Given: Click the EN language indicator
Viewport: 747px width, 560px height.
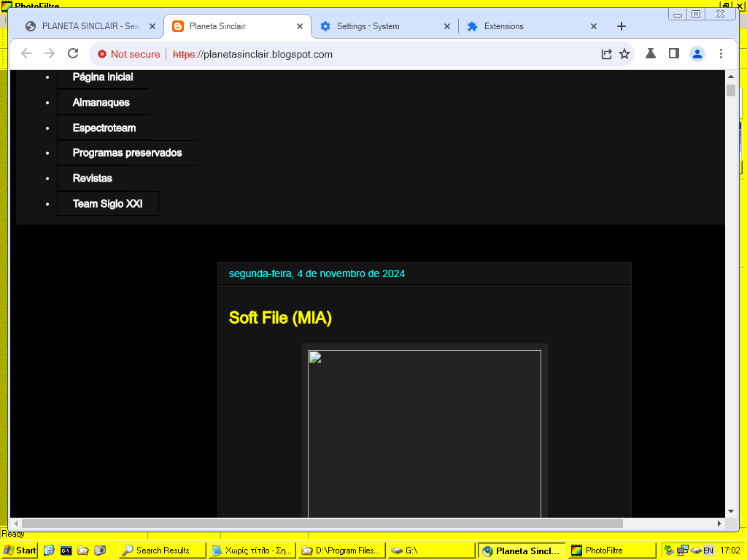Looking at the screenshot, I should [708, 551].
